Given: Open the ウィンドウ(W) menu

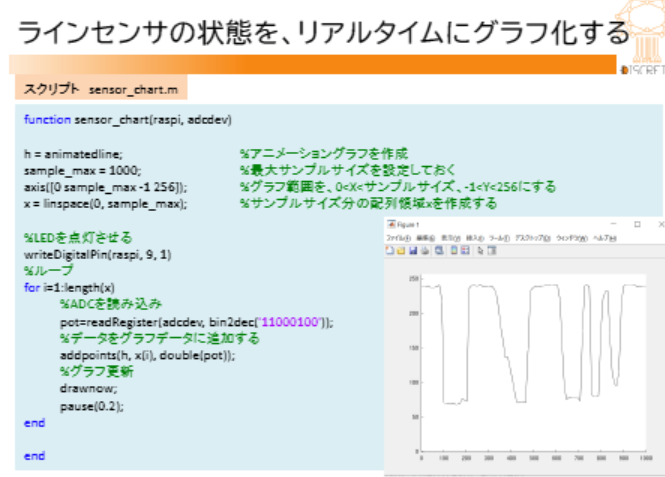Looking at the screenshot, I should click(574, 239).
